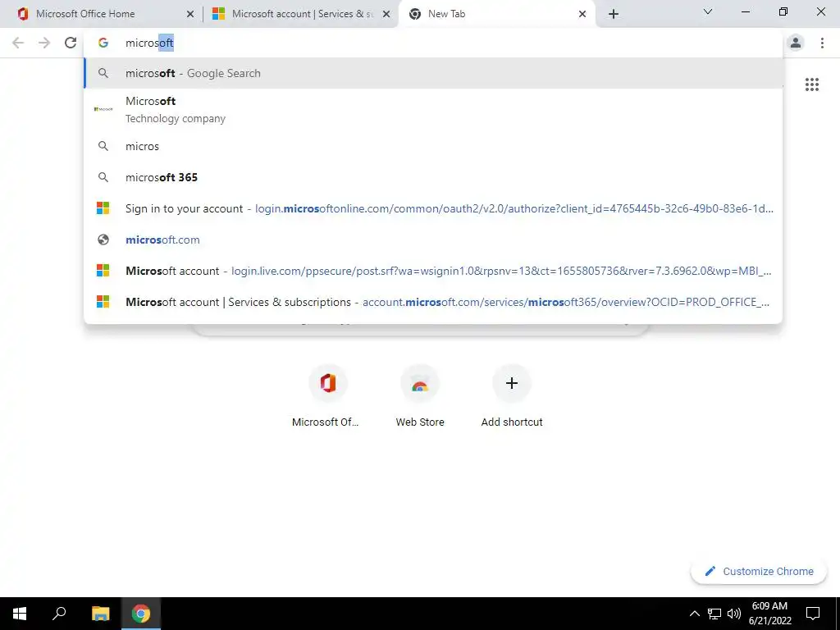Close the Microsoft Office Home tab
This screenshot has width=840, height=630.
click(190, 14)
